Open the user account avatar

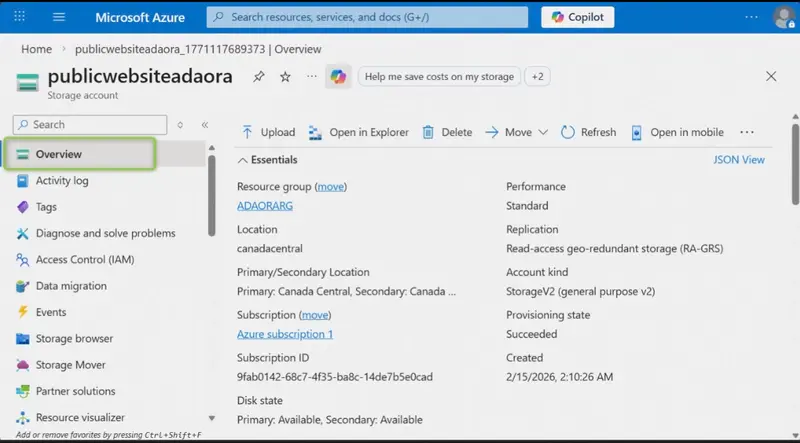[784, 17]
